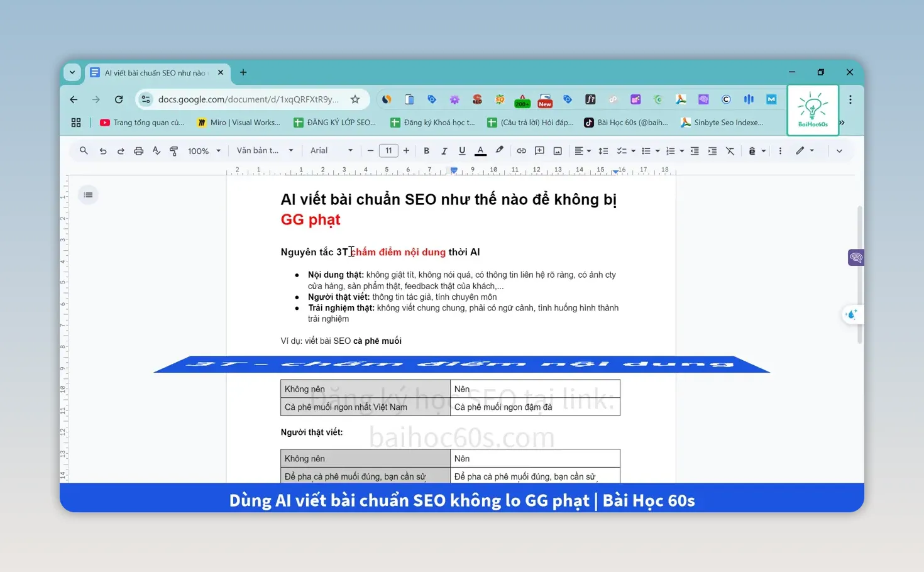This screenshot has width=924, height=572.
Task: Reload the Google Docs page
Action: (x=118, y=99)
